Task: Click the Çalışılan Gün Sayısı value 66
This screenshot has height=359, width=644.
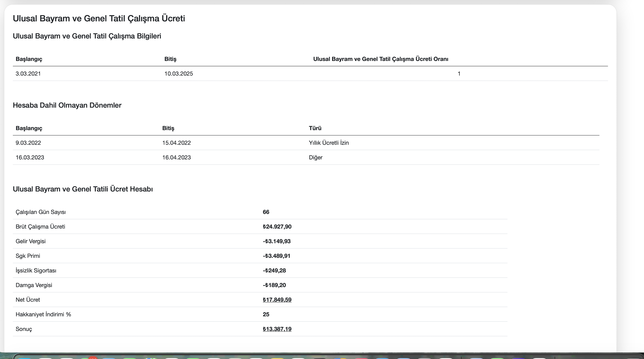Action: [x=266, y=212]
